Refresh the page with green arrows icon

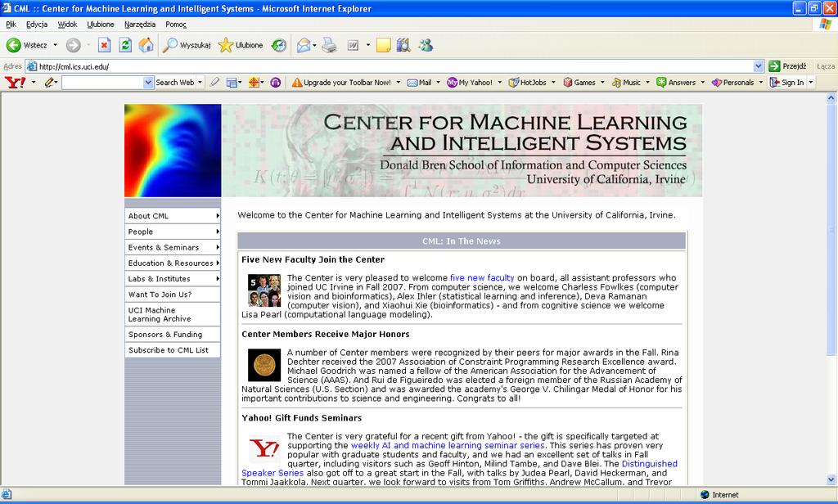pos(125,46)
